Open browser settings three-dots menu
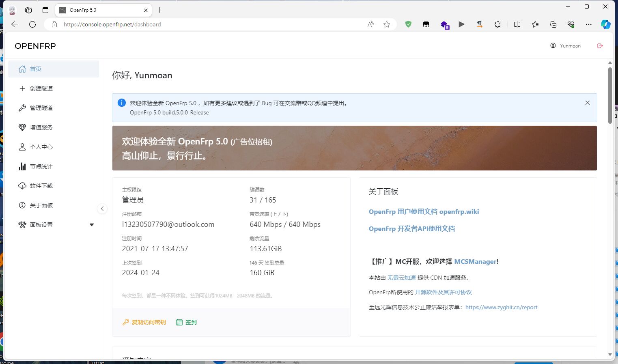This screenshot has width=618, height=364. pyautogui.click(x=589, y=24)
